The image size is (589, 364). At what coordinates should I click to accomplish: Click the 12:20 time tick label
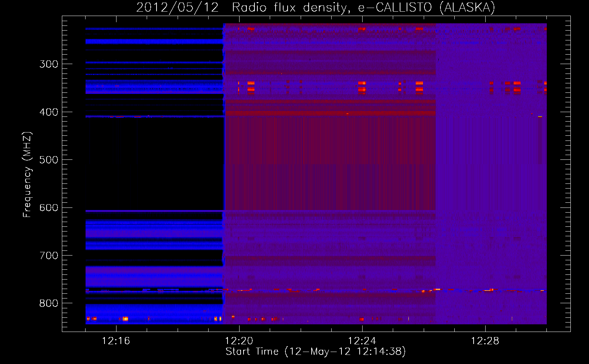pos(239,341)
